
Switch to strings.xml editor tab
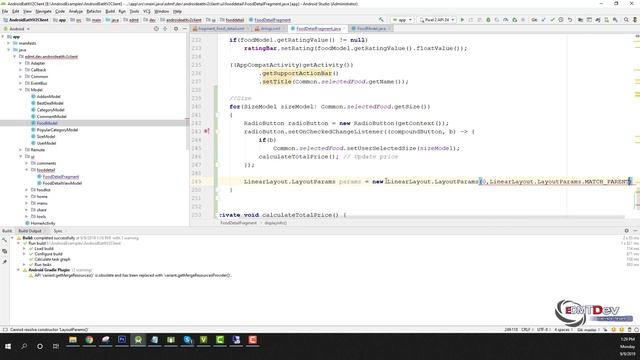(x=269, y=29)
